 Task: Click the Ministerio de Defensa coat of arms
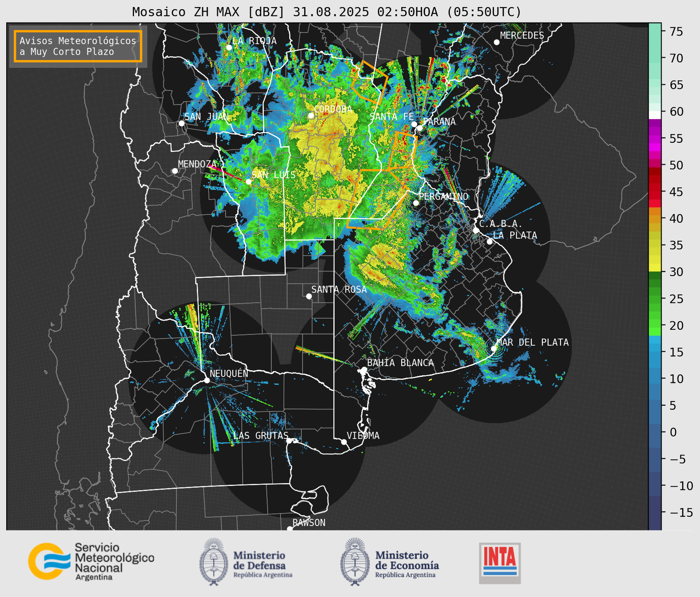pyautogui.click(x=214, y=562)
